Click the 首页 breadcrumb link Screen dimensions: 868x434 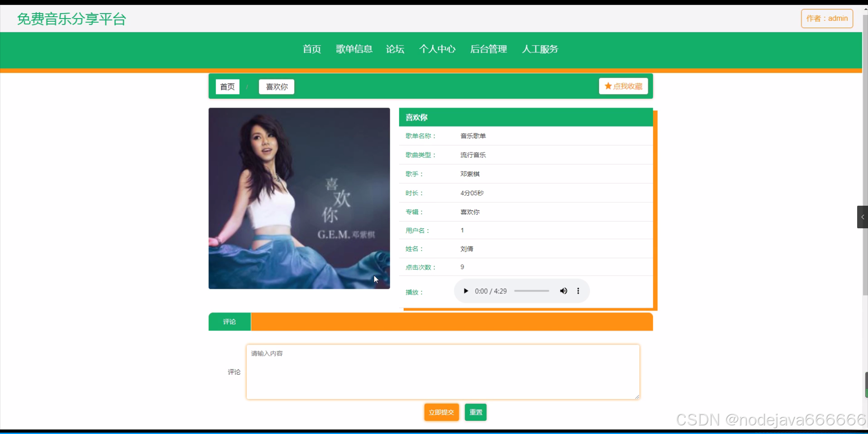coord(227,86)
